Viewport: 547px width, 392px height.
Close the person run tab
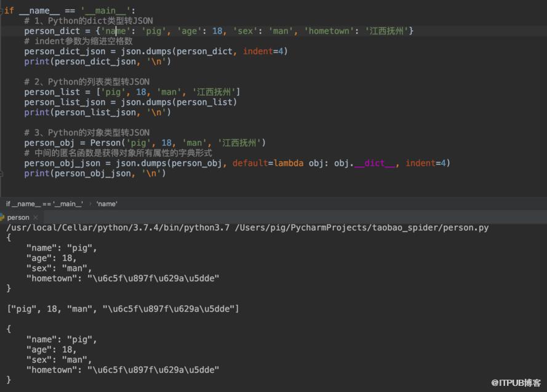pyautogui.click(x=36, y=217)
